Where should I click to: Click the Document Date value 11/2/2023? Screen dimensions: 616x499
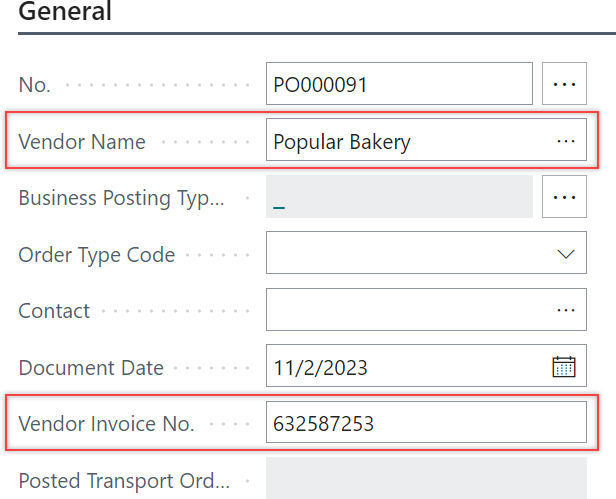coord(400,367)
